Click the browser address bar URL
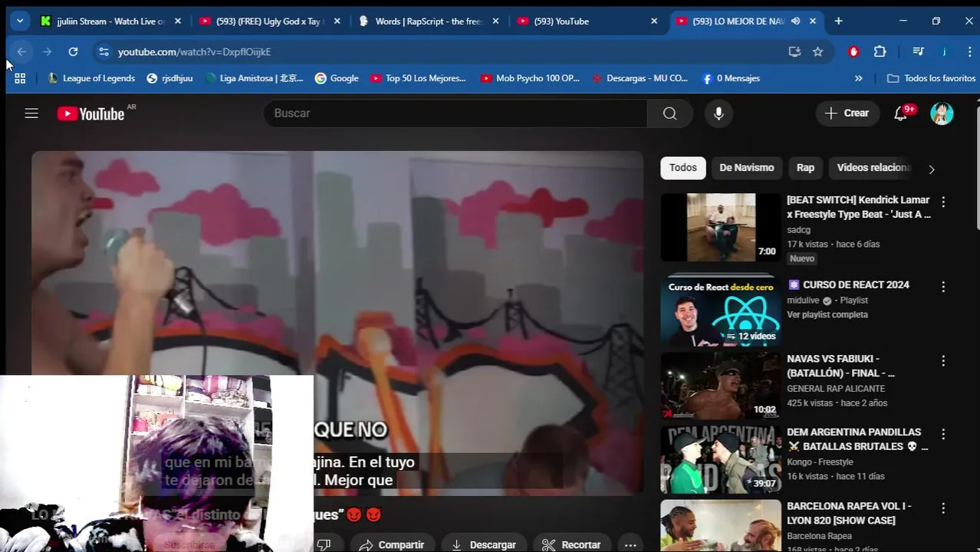 pyautogui.click(x=194, y=51)
